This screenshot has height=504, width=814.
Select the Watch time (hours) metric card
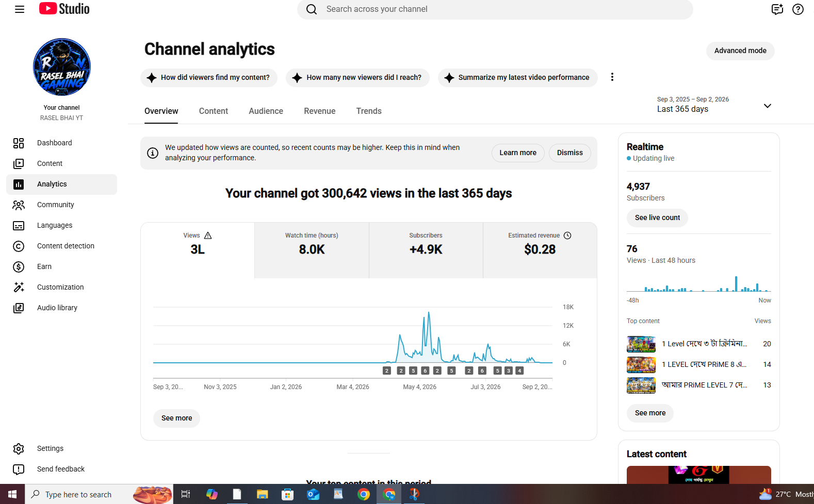point(312,250)
